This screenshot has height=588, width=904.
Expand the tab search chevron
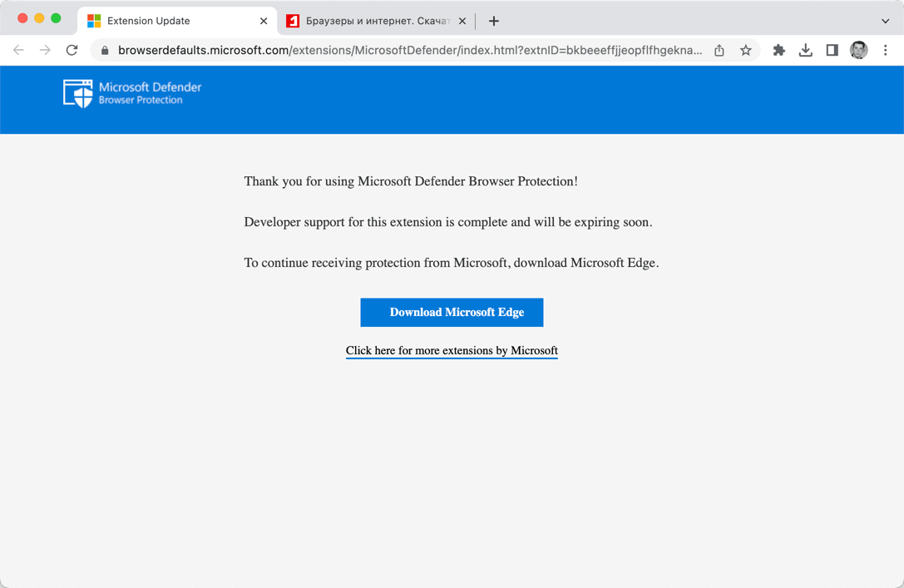click(886, 21)
